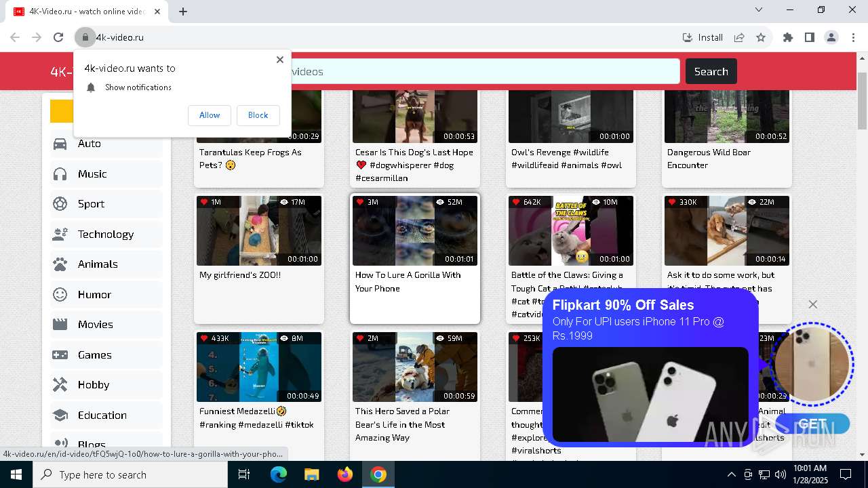The image size is (868, 488).
Task: Open Owl's Revenge video title
Action: (x=566, y=159)
